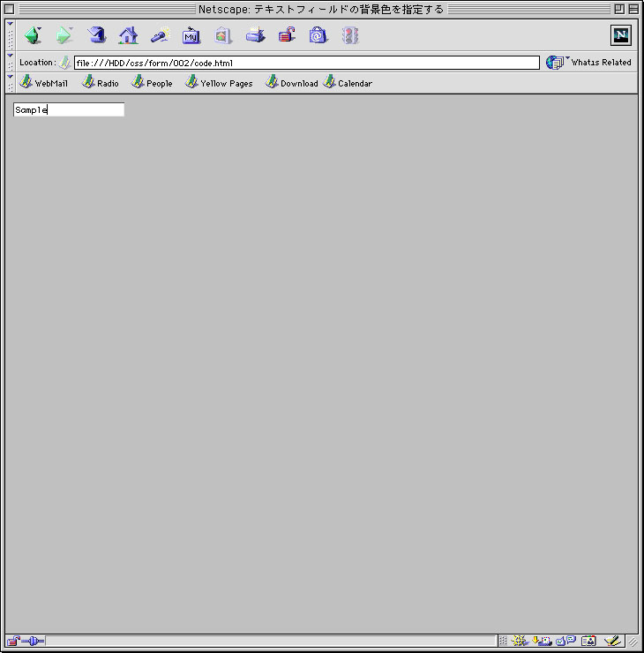644x653 pixels.
Task: Reload the page with the Reload icon
Action: coord(96,35)
